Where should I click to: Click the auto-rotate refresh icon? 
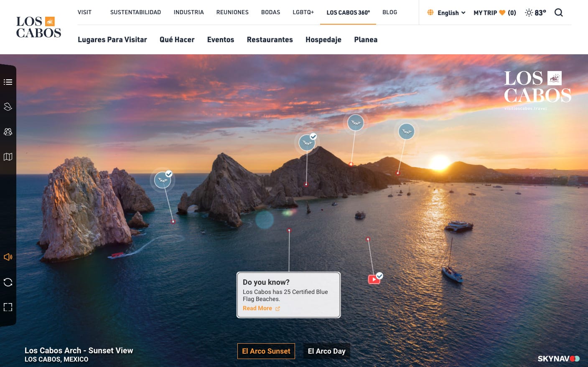tap(8, 282)
